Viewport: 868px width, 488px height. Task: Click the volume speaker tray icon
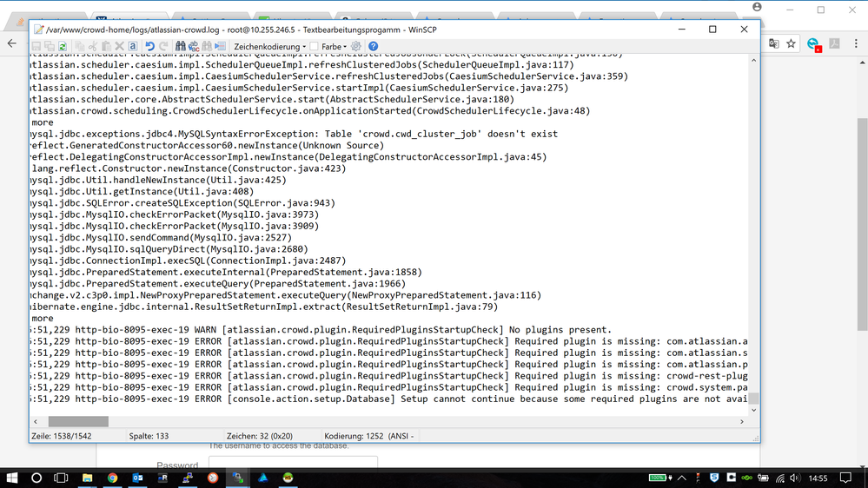(795, 478)
